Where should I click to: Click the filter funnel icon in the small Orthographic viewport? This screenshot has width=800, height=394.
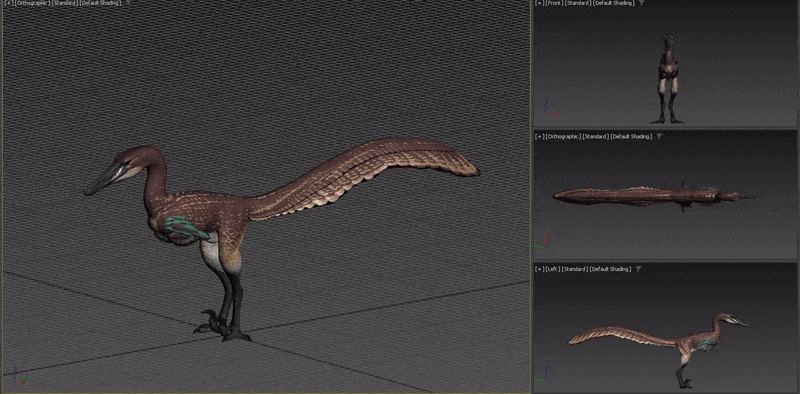[659, 136]
